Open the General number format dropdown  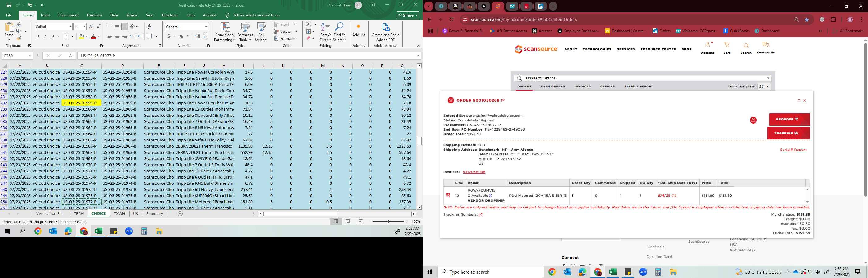(206, 27)
